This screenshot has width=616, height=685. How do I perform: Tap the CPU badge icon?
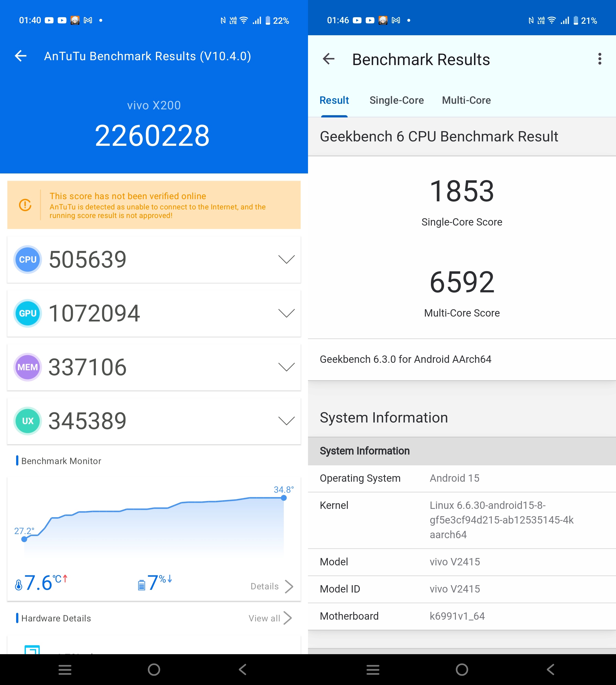pos(28,260)
